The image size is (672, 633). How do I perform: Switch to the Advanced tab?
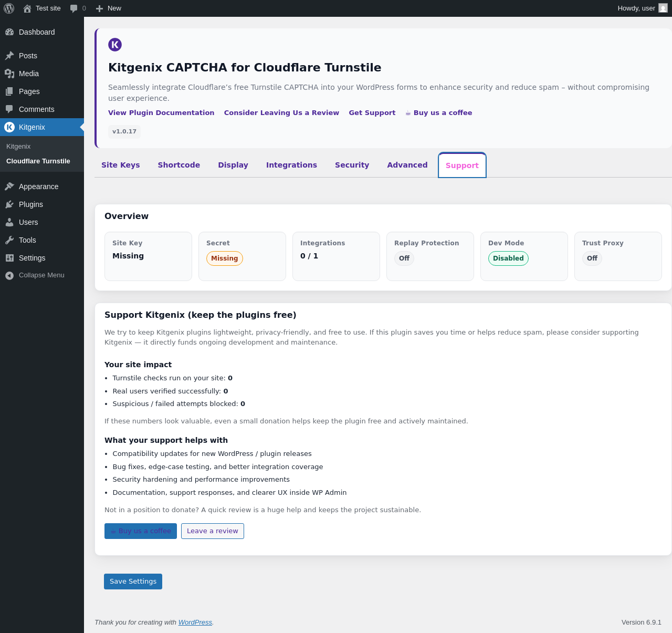(407, 165)
